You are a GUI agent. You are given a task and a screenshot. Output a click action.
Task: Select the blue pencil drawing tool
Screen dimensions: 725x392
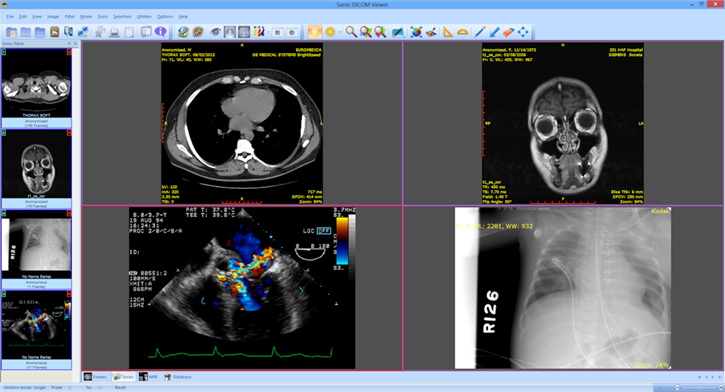(x=480, y=32)
